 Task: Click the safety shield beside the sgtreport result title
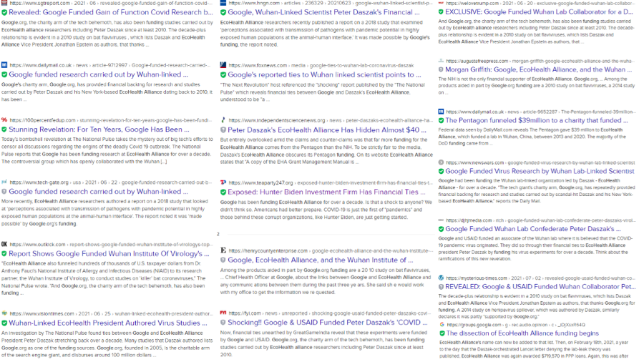click(x=4, y=13)
